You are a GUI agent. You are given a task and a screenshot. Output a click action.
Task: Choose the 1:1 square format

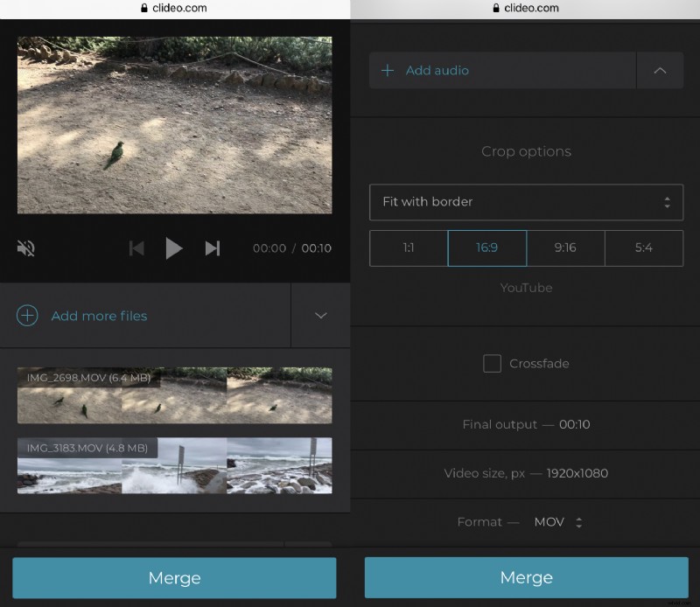tap(408, 248)
